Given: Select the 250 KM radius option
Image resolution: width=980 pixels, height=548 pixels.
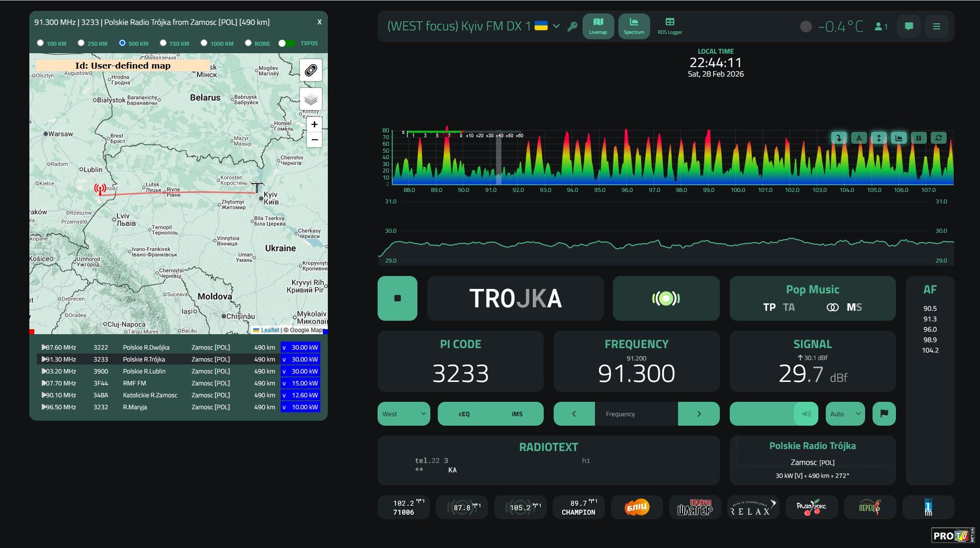Looking at the screenshot, I should click(81, 43).
